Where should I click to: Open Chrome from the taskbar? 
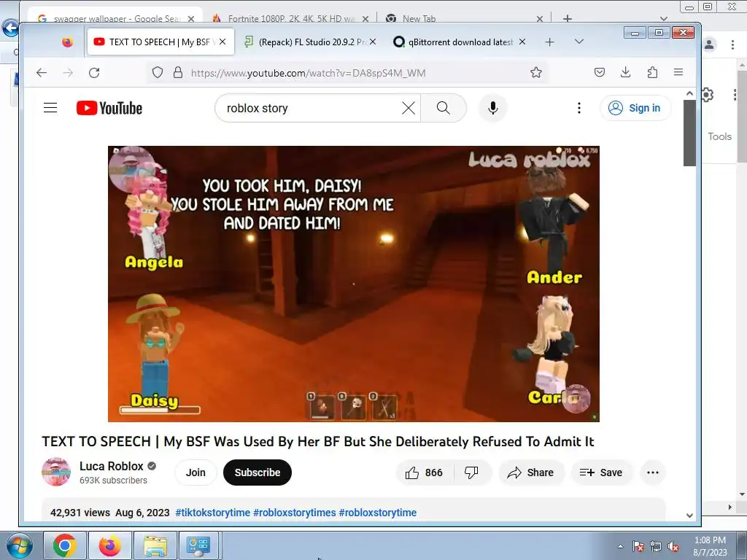(65, 545)
